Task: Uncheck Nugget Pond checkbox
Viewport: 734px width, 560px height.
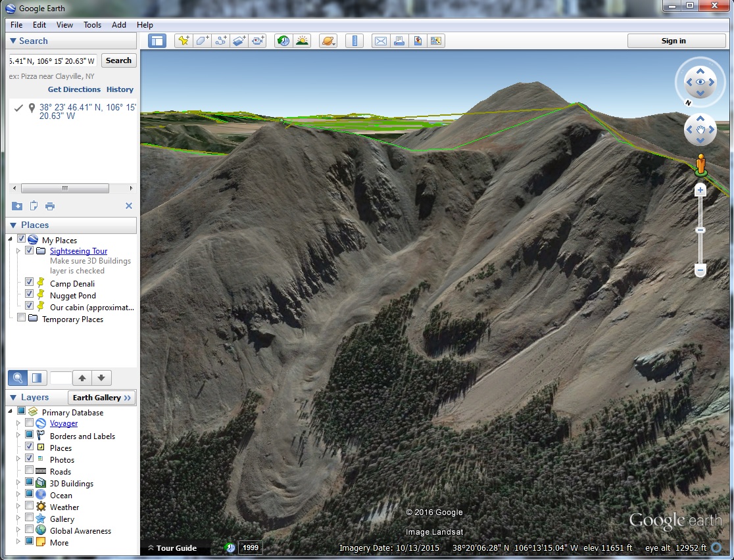Action: (x=29, y=294)
